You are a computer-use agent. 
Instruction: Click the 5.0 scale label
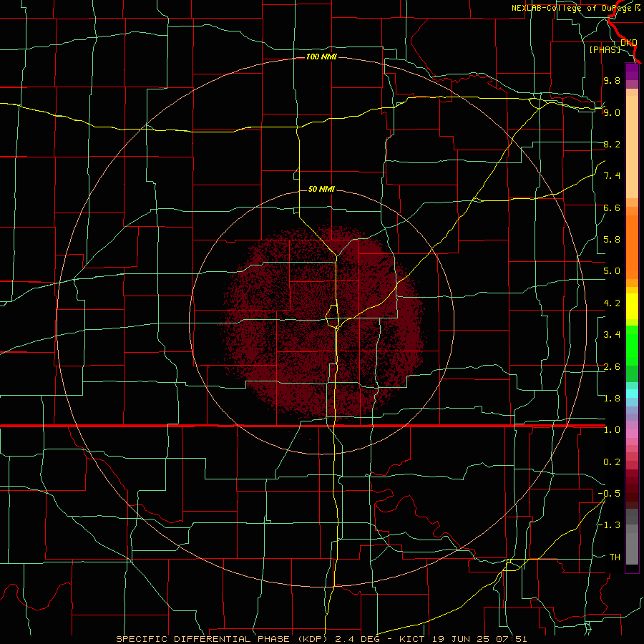coord(612,271)
